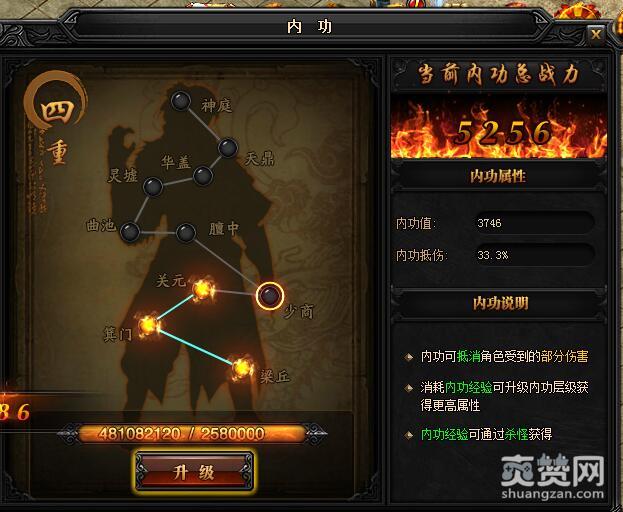The height and width of the screenshot is (512, 623).
Task: Click the experience progress bar 481082120/2580000
Action: click(x=192, y=434)
